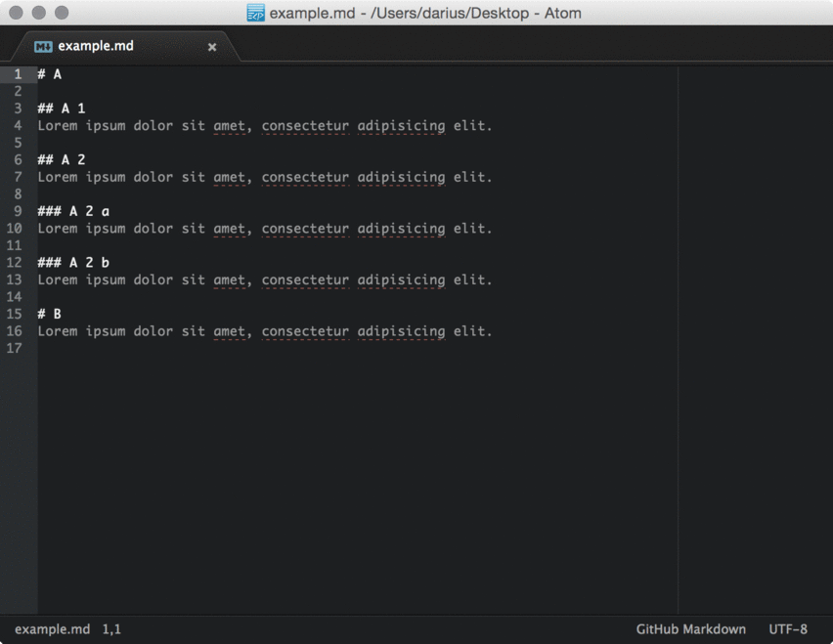Viewport: 833px width, 644px height.
Task: Click the 1,1 cursor position indicator
Action: [x=111, y=629]
